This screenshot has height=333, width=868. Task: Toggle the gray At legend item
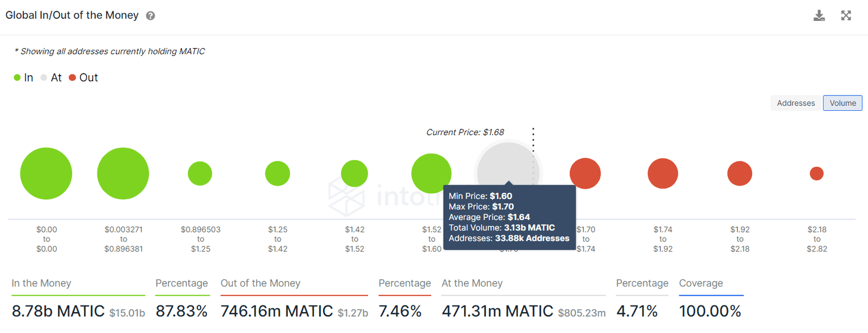(51, 78)
